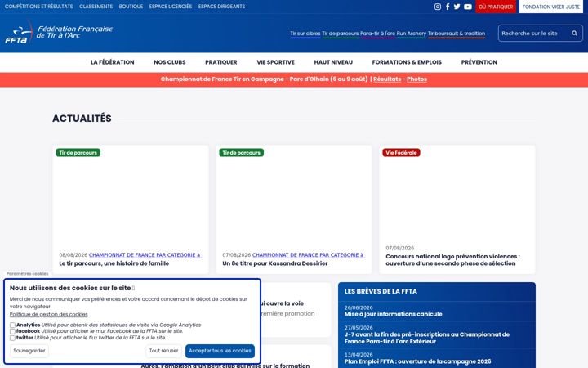Click the Où Pratiquer button

point(496,7)
